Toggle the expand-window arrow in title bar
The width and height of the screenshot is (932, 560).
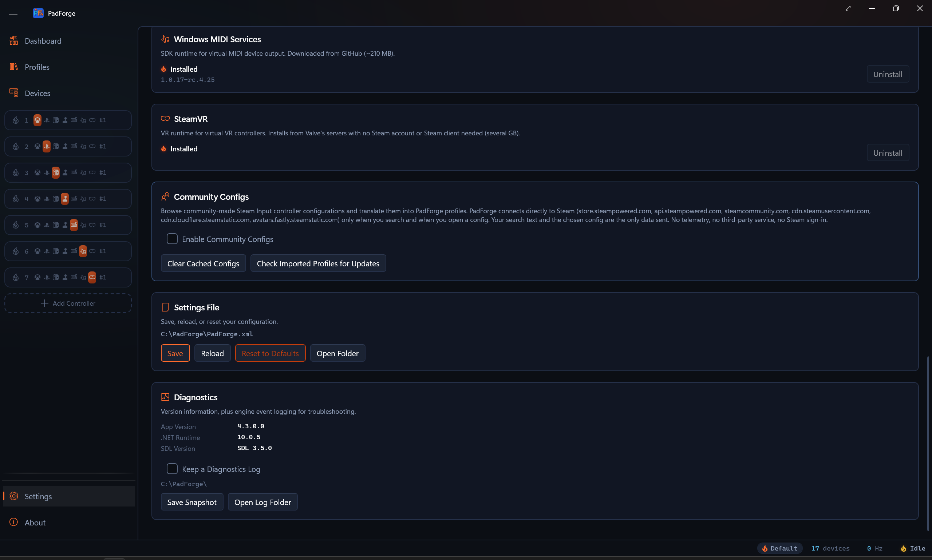pos(848,8)
